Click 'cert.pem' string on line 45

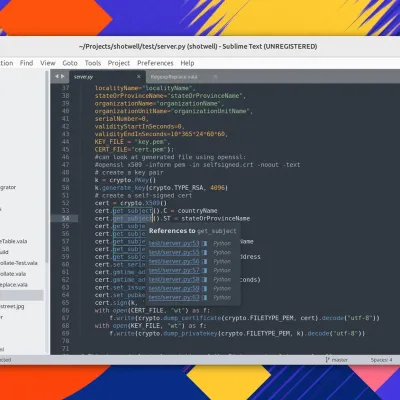pyautogui.click(x=150, y=150)
